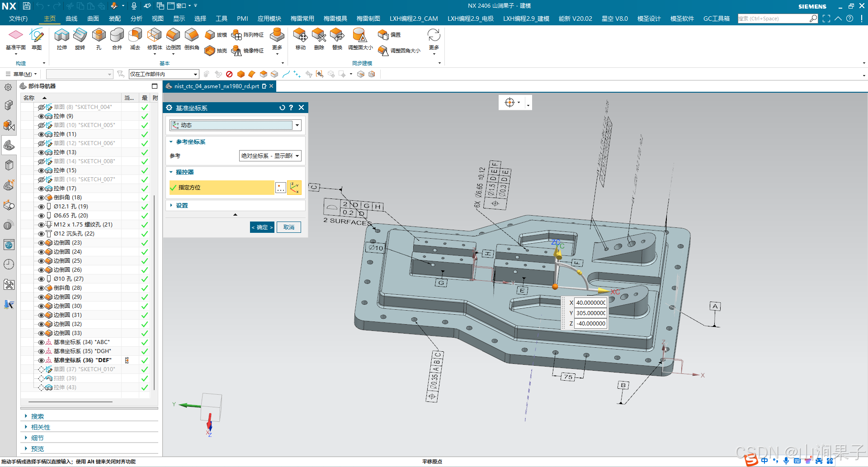This screenshot has width=868, height=467.
Task: Switch to the PMI ribbon tab
Action: click(x=242, y=19)
